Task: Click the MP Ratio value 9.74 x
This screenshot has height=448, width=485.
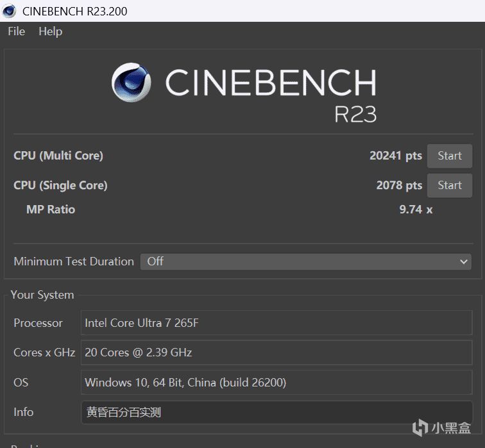Action: click(x=416, y=210)
